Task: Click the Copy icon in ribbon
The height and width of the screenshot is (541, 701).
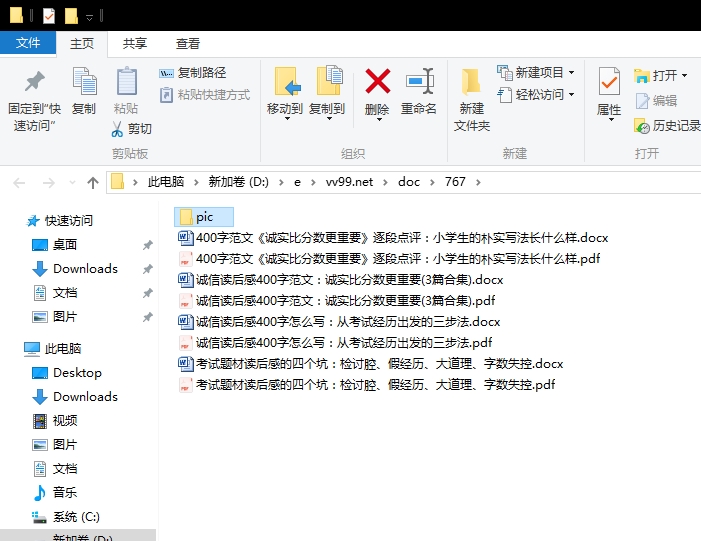Action: pos(84,81)
